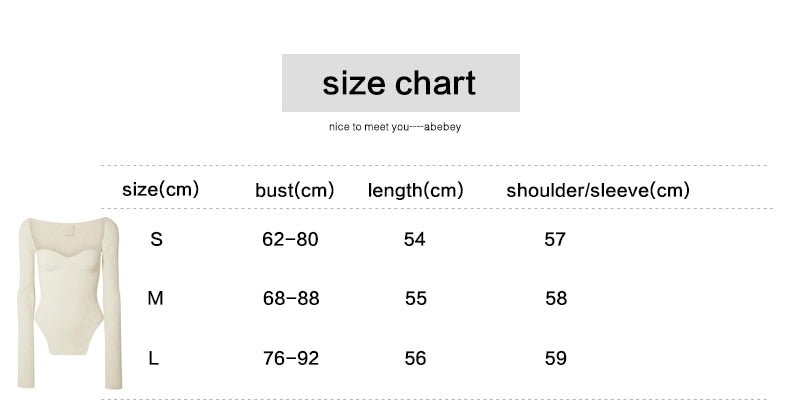The width and height of the screenshot is (800, 406).
Task: Click the "nice to meet you" tagline
Action: point(394,127)
